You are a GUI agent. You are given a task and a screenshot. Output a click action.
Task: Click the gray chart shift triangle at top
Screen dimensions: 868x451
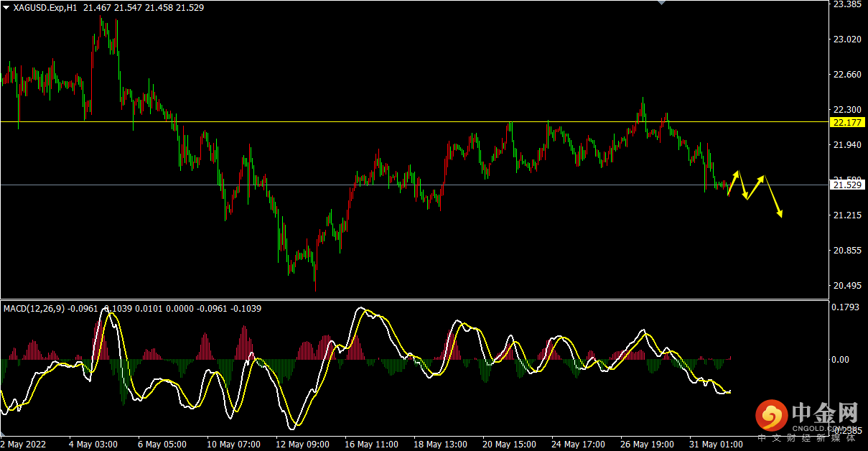[x=661, y=3]
